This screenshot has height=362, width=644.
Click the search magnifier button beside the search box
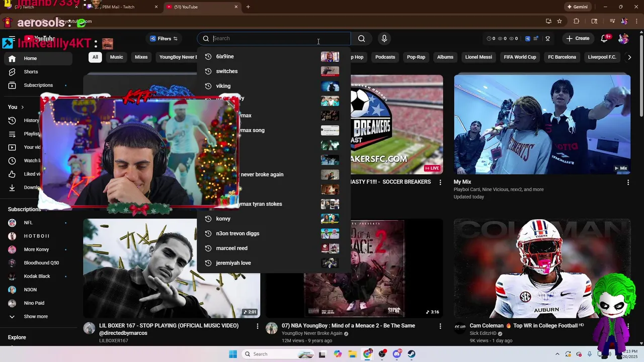point(361,39)
